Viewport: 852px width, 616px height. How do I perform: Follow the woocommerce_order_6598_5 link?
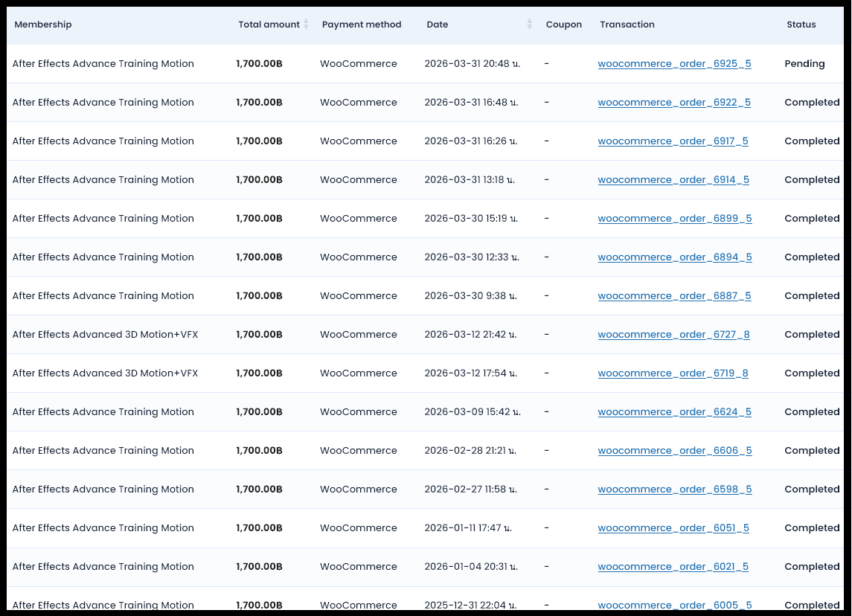click(674, 490)
